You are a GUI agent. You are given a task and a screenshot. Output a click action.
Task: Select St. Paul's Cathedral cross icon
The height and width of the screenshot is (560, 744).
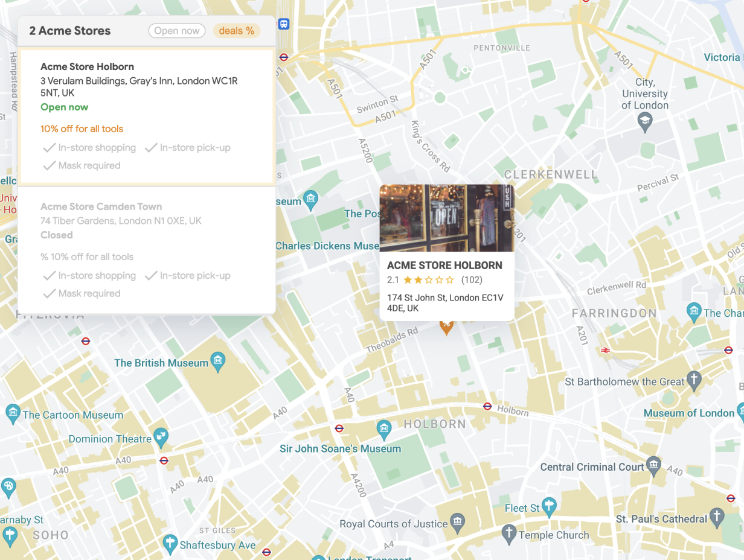(716, 517)
